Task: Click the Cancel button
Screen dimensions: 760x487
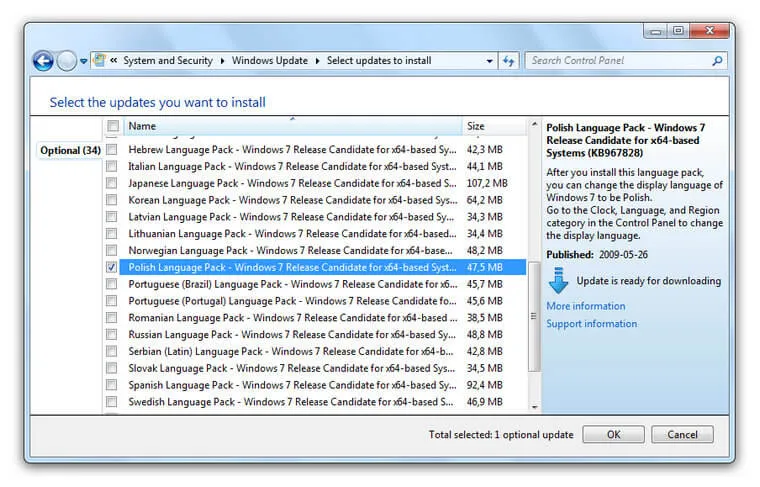Action: coord(682,434)
